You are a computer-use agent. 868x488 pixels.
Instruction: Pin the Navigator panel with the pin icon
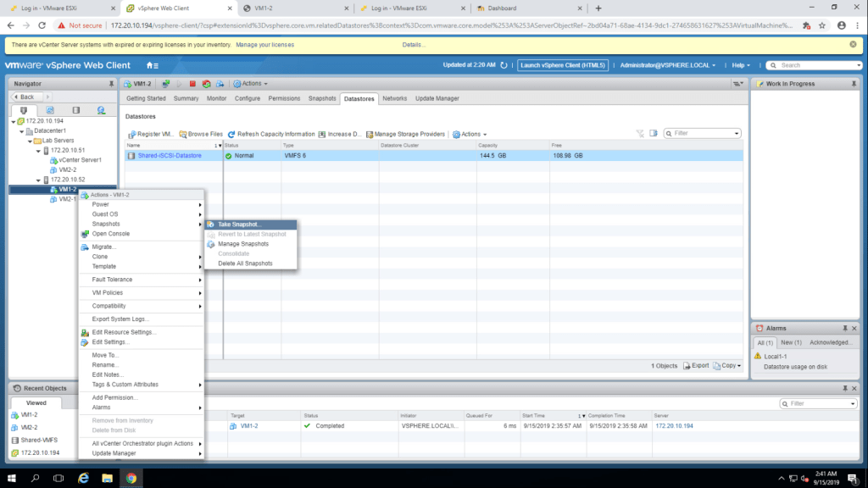111,84
